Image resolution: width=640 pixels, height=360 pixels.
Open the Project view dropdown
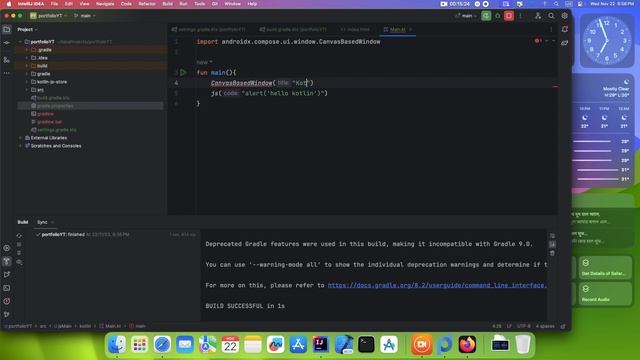27,29
